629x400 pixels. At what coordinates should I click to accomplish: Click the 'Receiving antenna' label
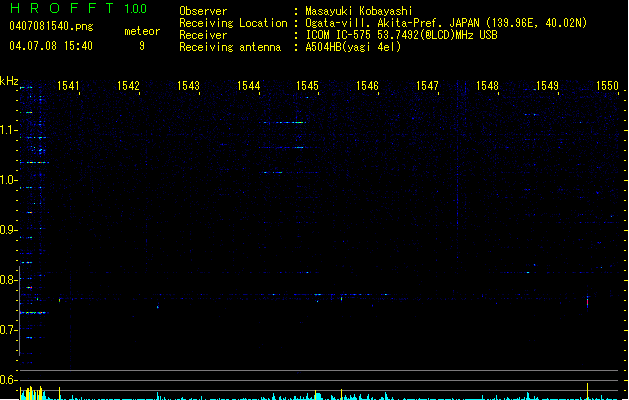[x=230, y=47]
